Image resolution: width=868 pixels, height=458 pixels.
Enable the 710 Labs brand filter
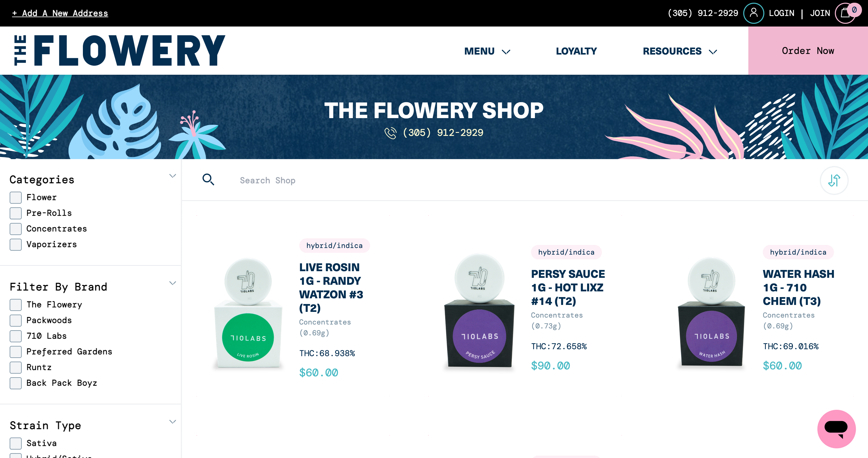15,336
